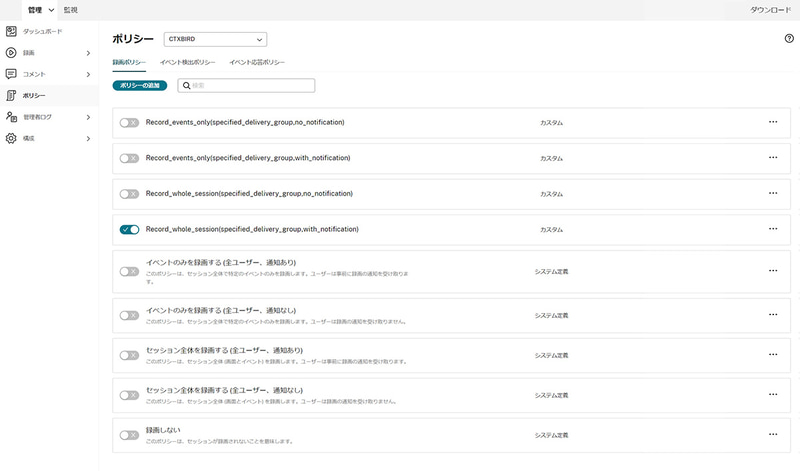This screenshot has width=800, height=471.
Task: Open ellipsis menu for セッション全体を録画する 通知なし
Action: (773, 394)
